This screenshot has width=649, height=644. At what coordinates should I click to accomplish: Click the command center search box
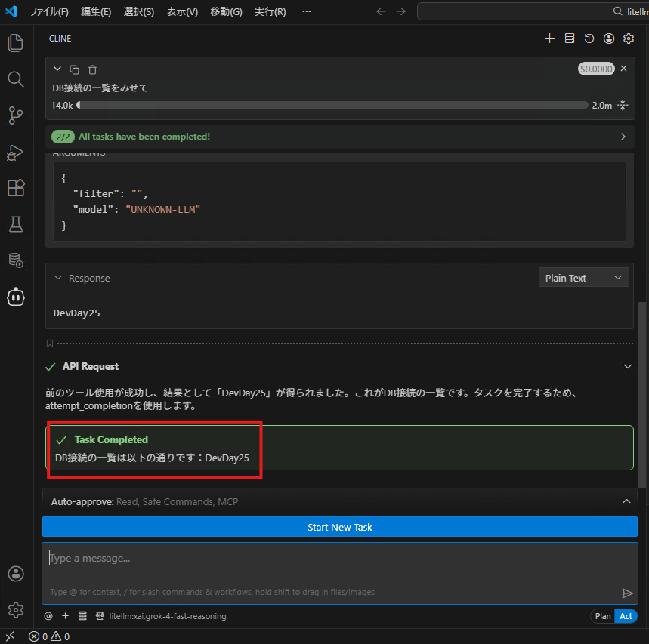tap(533, 11)
